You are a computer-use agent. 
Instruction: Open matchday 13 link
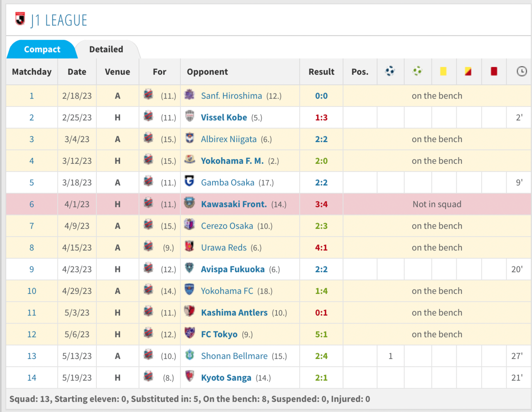(x=32, y=356)
